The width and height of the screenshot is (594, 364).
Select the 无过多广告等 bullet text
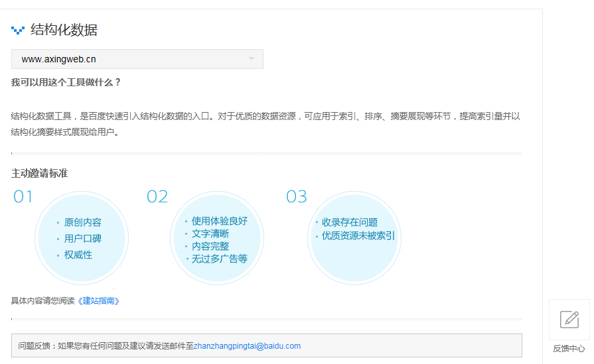click(219, 259)
